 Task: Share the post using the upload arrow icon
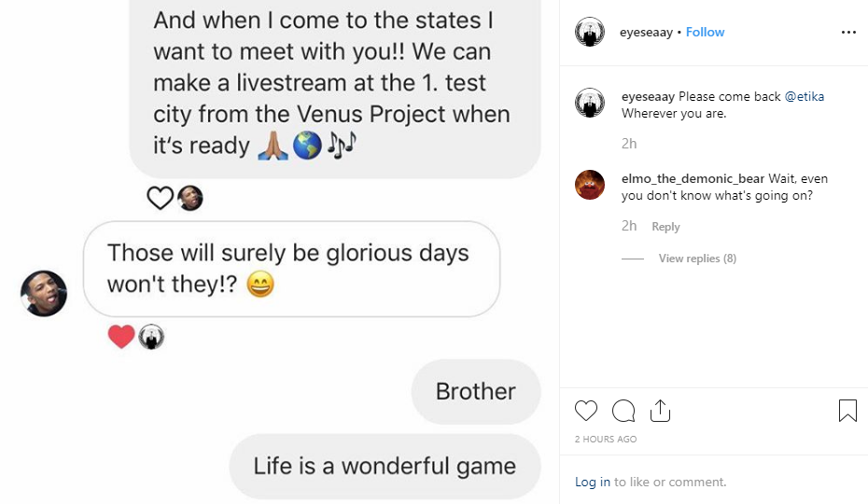(x=660, y=411)
